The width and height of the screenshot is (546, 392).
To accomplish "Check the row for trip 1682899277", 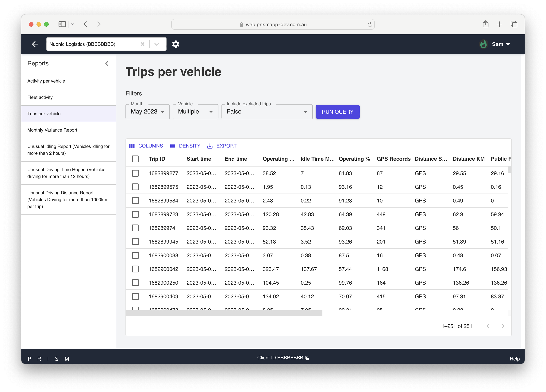I will pyautogui.click(x=135, y=173).
